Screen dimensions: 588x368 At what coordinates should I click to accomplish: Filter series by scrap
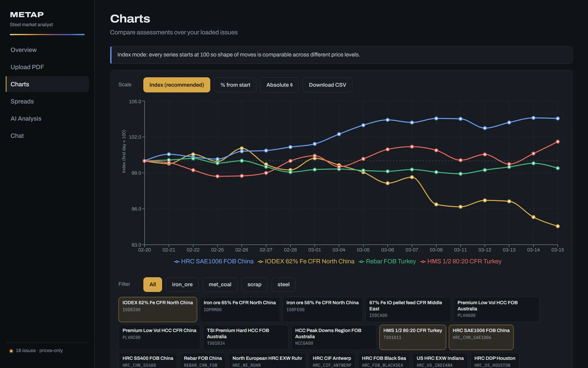(254, 284)
